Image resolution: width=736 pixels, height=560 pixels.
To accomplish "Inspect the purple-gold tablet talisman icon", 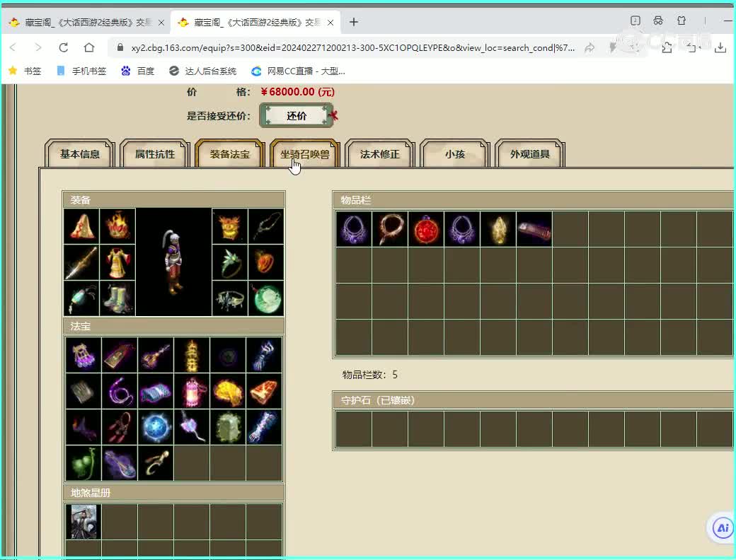I will tap(120, 355).
